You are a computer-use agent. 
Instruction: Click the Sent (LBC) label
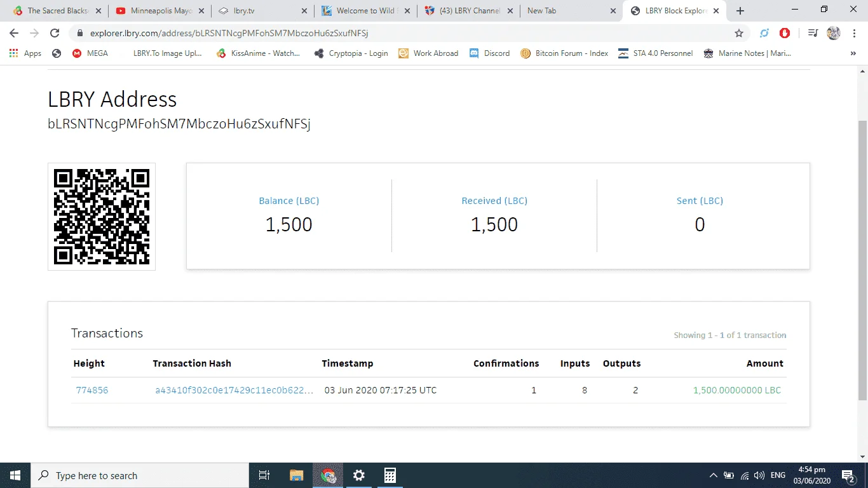700,201
